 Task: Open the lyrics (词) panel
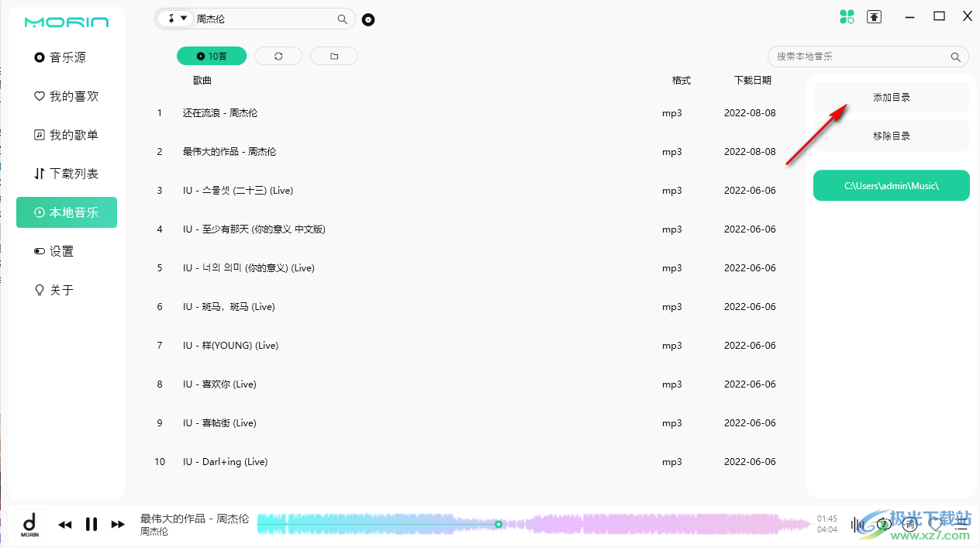pos(909,524)
